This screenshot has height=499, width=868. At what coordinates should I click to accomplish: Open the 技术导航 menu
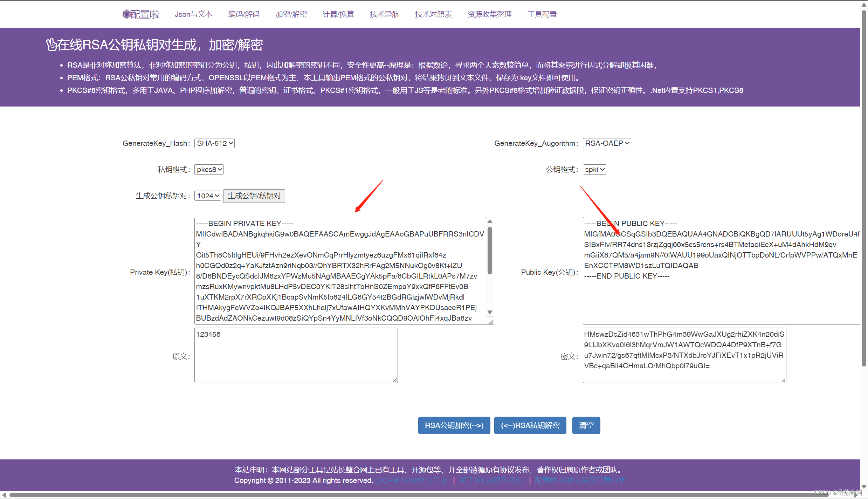(385, 14)
